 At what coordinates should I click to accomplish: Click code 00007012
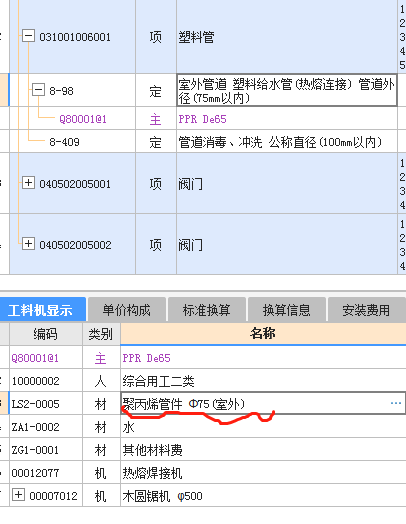(x=53, y=496)
